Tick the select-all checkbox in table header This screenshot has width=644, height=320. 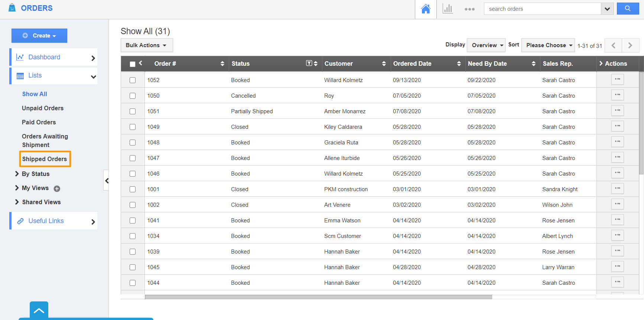[x=133, y=64]
